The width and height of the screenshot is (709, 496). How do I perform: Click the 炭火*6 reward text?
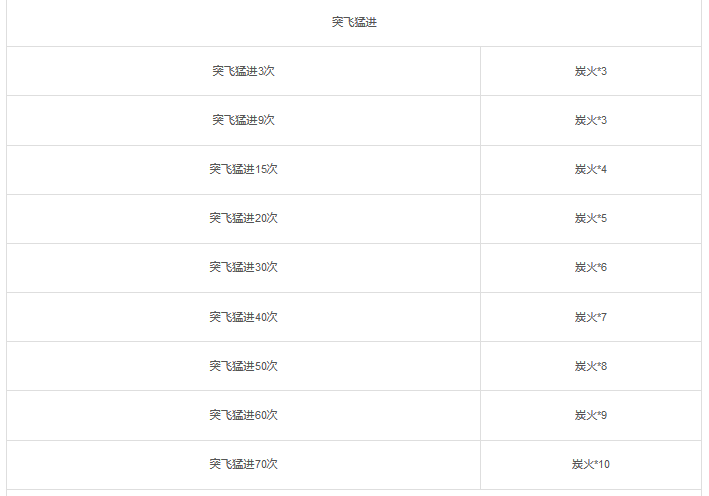(591, 267)
